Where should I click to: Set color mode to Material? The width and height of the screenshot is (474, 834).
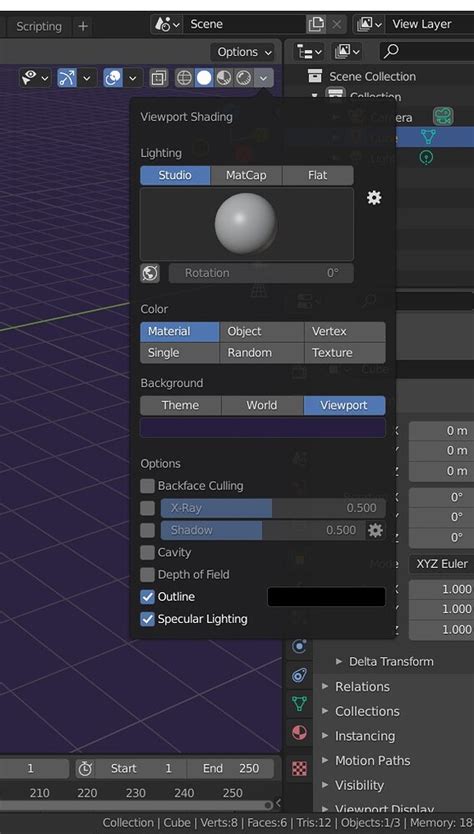click(x=180, y=331)
